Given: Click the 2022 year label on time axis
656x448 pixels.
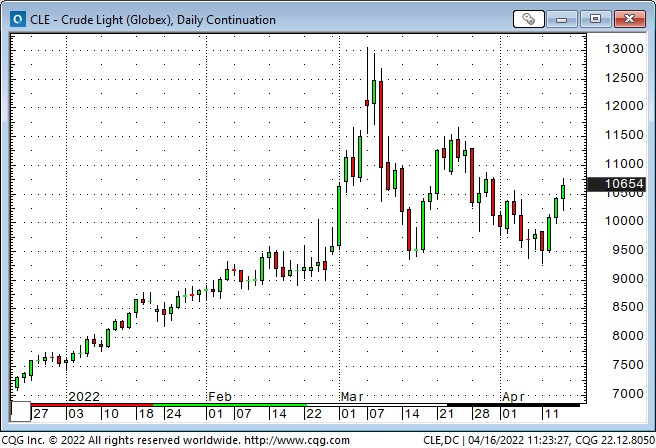Looking at the screenshot, I should (x=84, y=397).
